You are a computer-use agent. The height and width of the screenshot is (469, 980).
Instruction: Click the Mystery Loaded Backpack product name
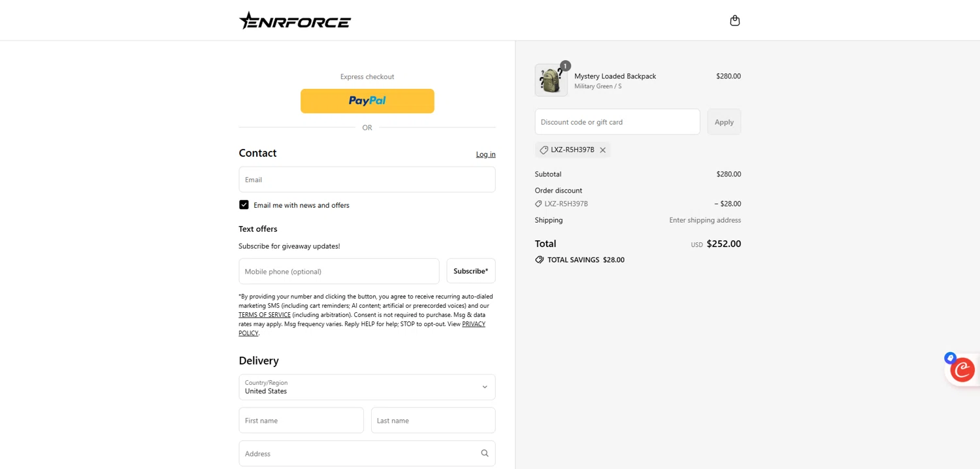[x=615, y=76]
